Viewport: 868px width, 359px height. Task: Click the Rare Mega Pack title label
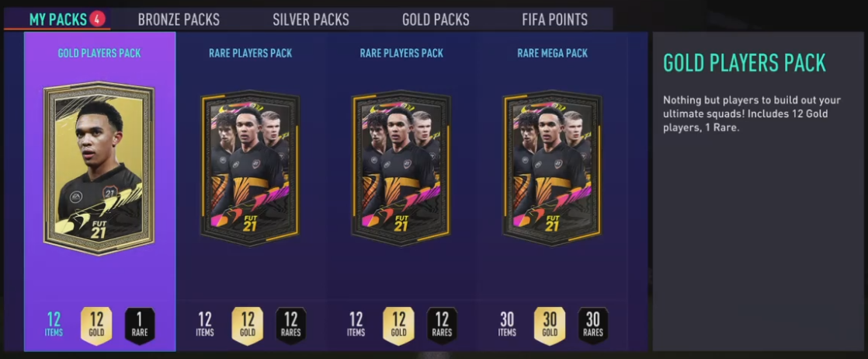[553, 53]
